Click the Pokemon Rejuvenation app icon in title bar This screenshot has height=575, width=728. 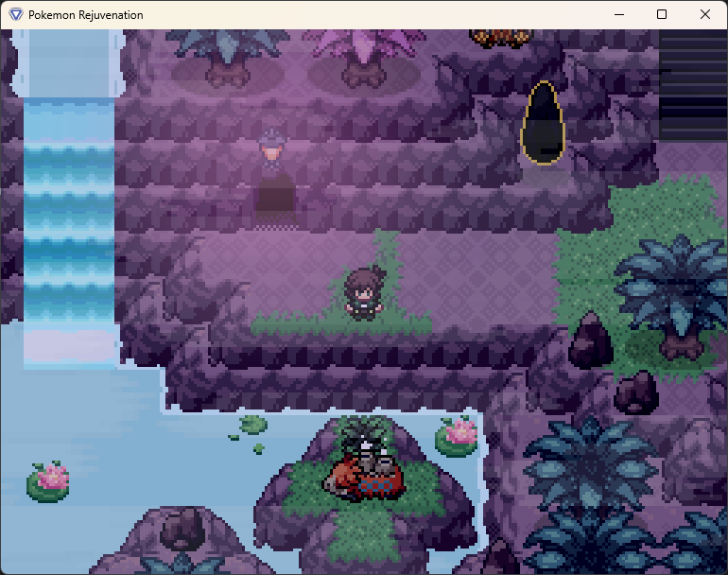click(x=16, y=14)
